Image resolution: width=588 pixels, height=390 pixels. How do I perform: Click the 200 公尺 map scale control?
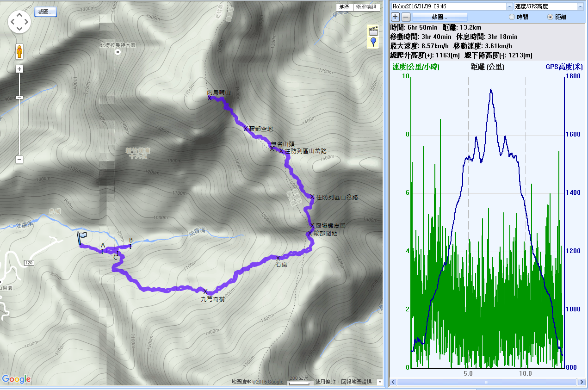coord(299,380)
